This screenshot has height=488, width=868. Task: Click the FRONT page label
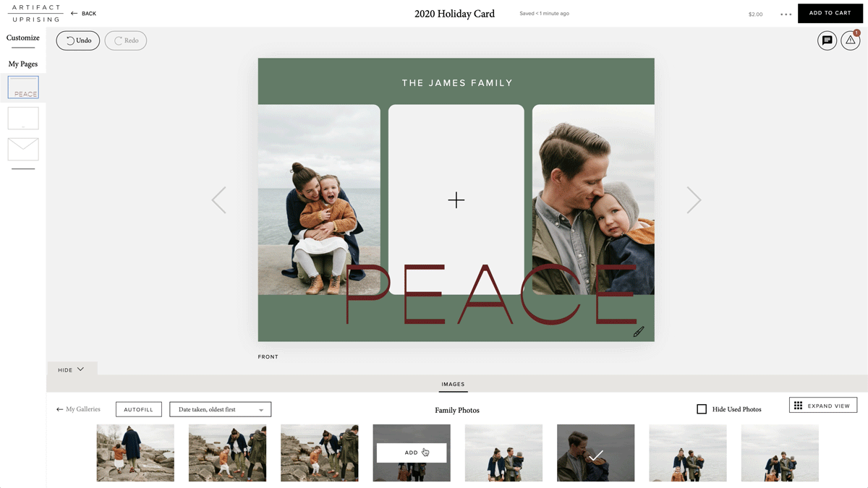point(268,357)
